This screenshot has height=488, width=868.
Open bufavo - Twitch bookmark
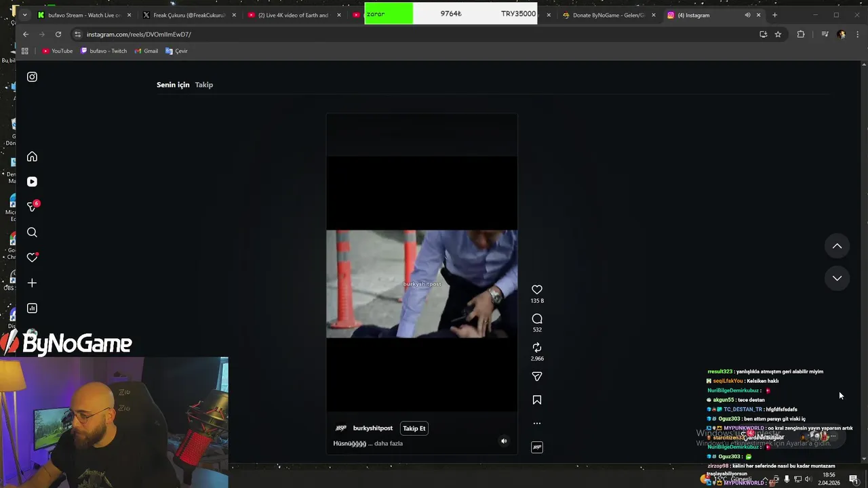[x=104, y=51]
